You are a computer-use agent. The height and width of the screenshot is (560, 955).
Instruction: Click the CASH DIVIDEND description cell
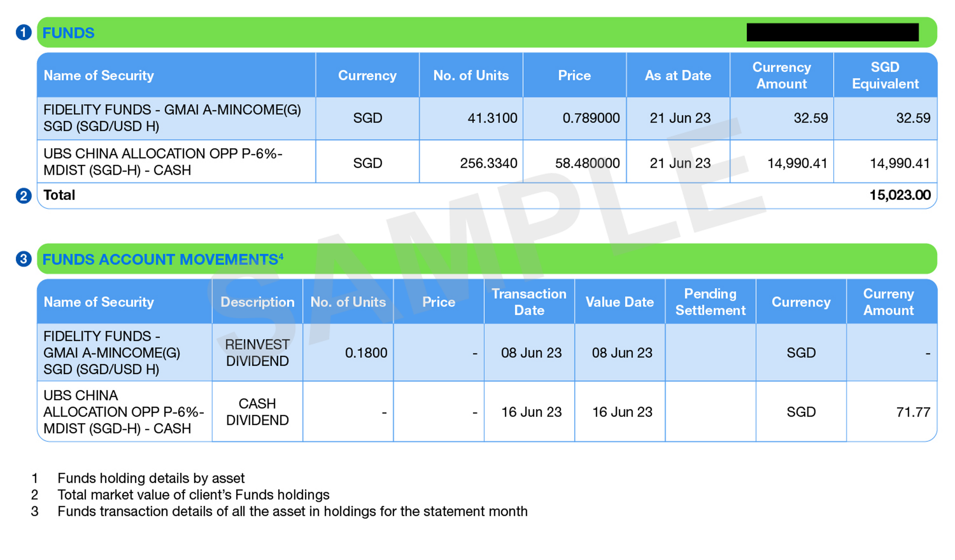point(257,412)
